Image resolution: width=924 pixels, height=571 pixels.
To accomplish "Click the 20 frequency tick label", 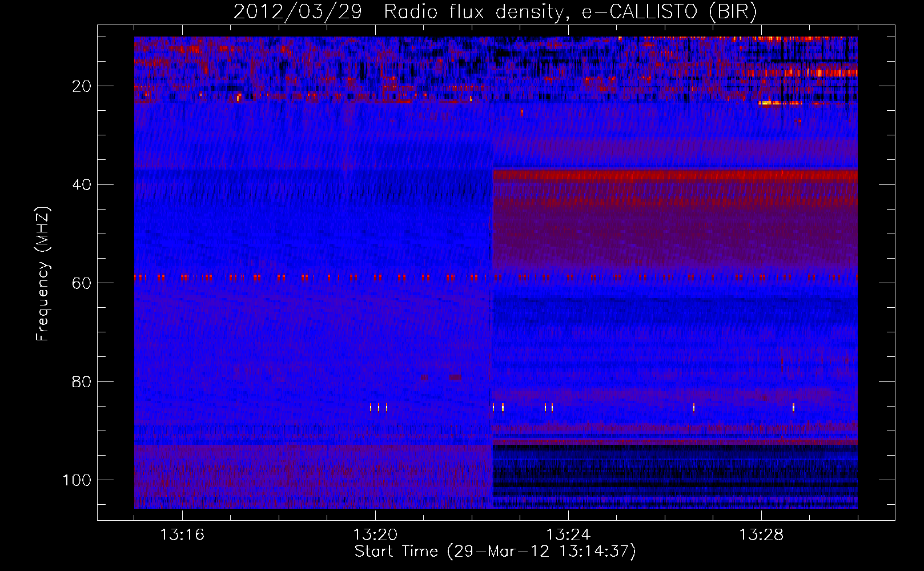I will [x=82, y=86].
